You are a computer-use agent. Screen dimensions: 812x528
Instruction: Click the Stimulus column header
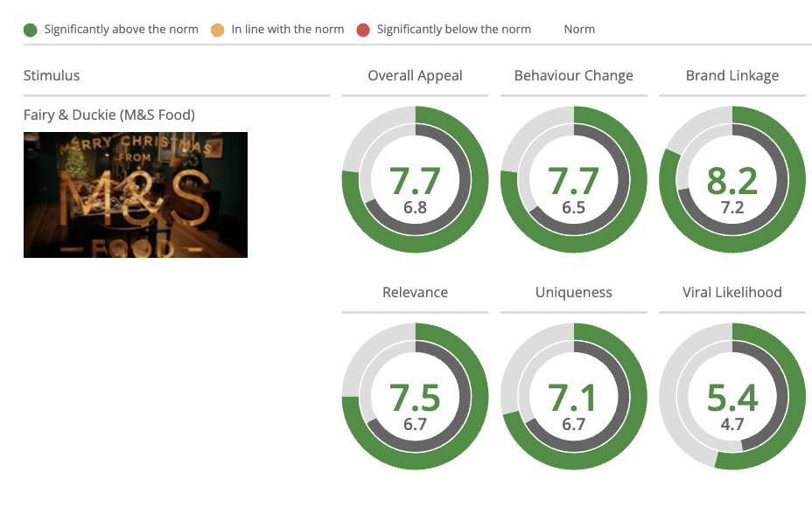pos(52,75)
